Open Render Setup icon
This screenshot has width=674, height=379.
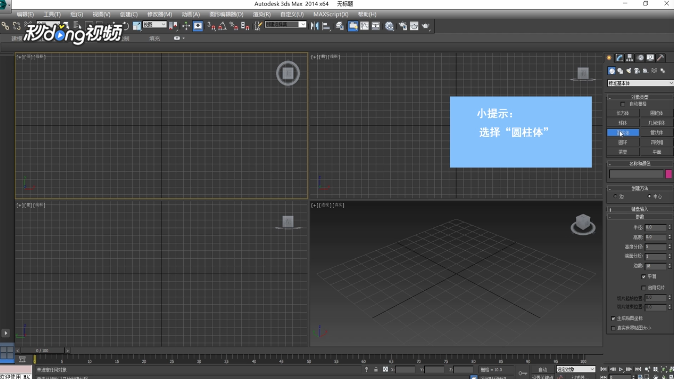403,26
